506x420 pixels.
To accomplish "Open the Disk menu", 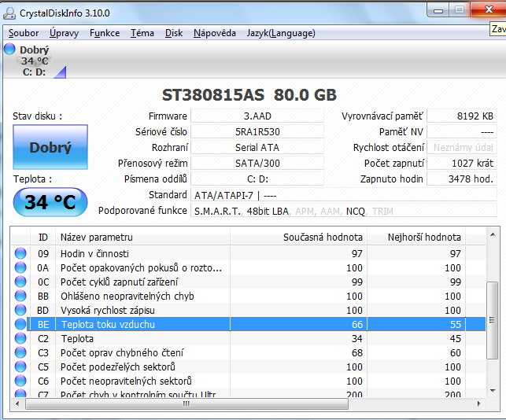I will [174, 33].
